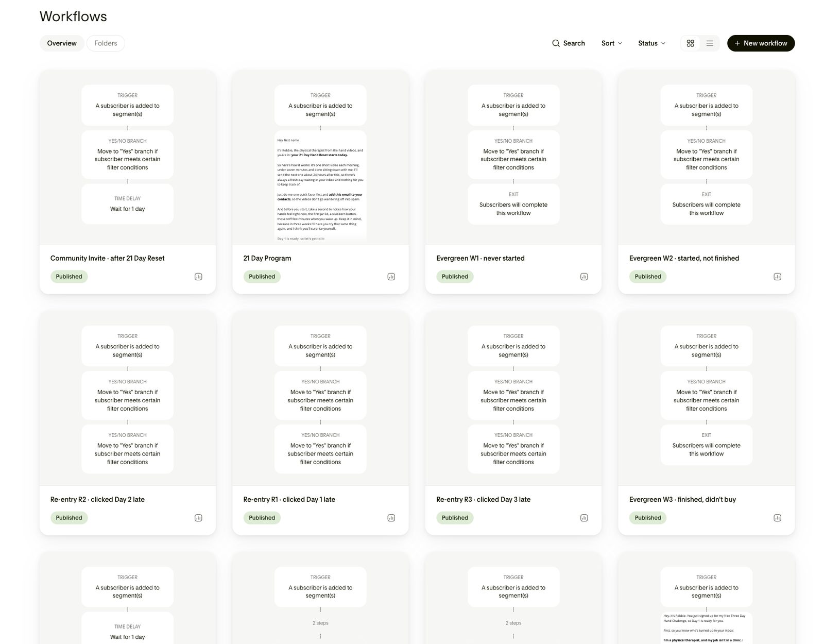Click Published badge on Re-entry R1 card
The width and height of the screenshot is (824, 644).
pos(262,518)
